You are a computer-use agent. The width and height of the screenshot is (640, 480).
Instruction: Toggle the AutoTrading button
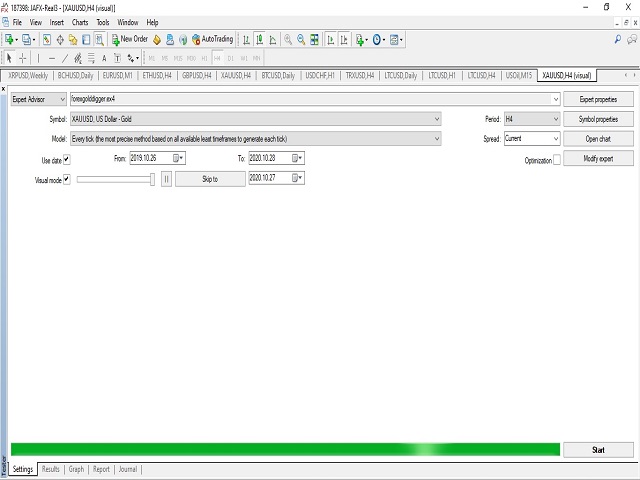pos(210,40)
